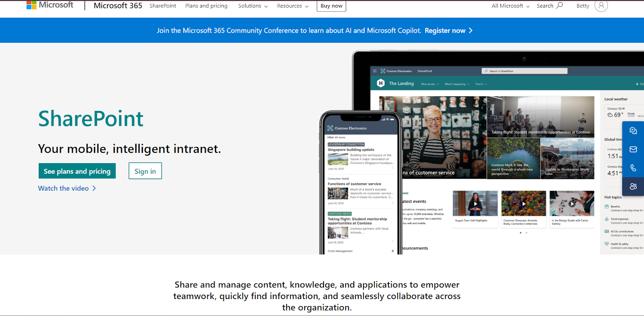Image resolution: width=644 pixels, height=316 pixels.
Task: Click the Travel expenses icon
Action: [x=607, y=219]
